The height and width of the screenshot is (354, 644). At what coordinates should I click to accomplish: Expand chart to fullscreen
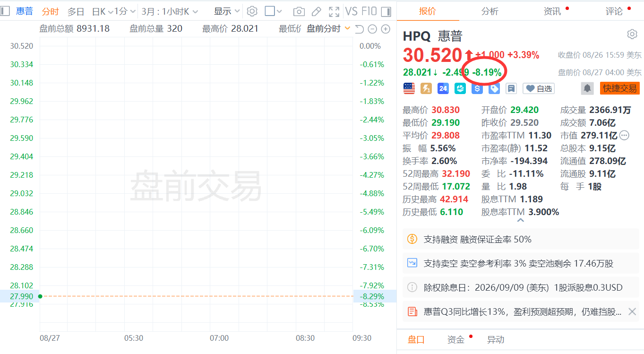click(334, 11)
